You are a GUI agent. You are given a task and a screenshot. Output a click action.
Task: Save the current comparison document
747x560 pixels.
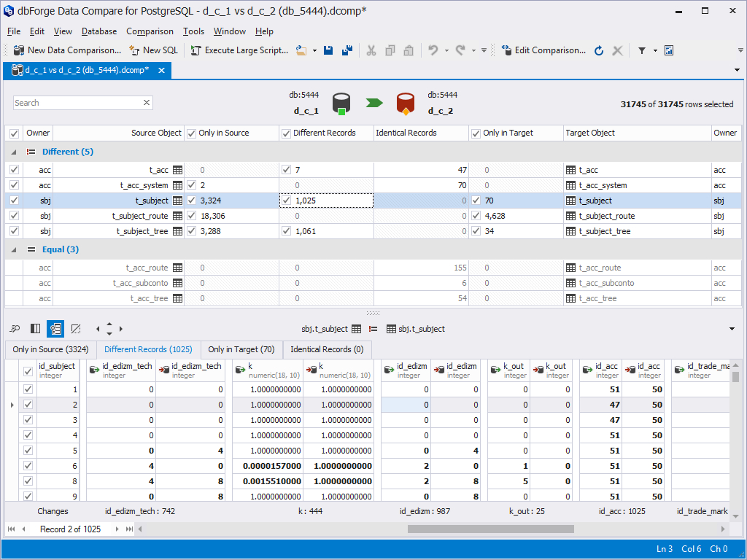point(329,50)
